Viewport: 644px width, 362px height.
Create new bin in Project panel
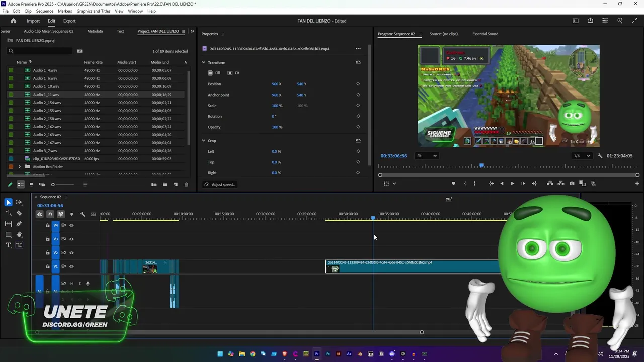[165, 185]
